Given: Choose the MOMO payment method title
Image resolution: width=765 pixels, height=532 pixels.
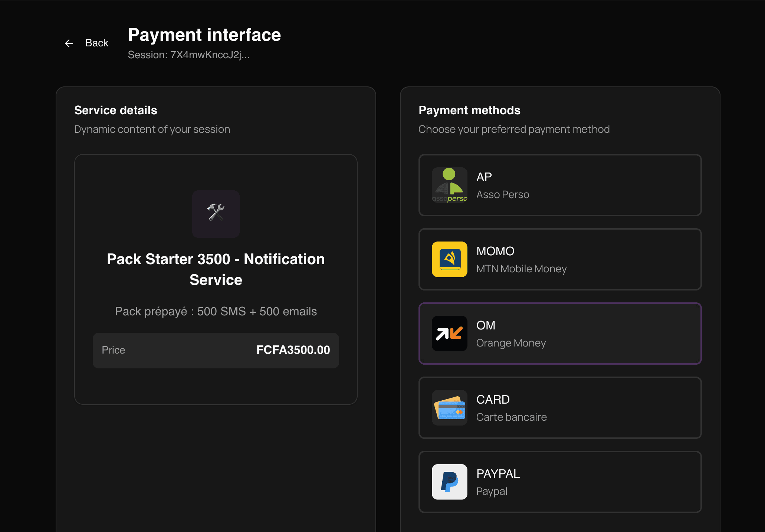Looking at the screenshot, I should point(495,251).
